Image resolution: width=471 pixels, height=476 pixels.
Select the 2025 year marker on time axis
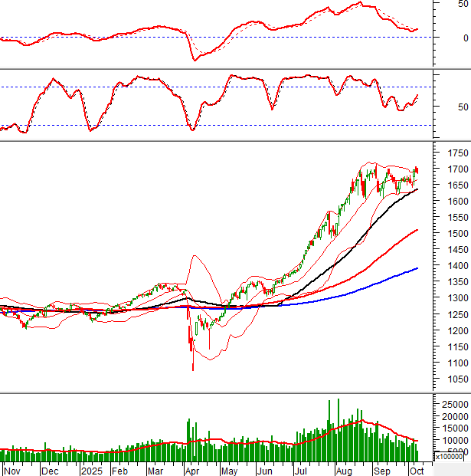tap(92, 470)
